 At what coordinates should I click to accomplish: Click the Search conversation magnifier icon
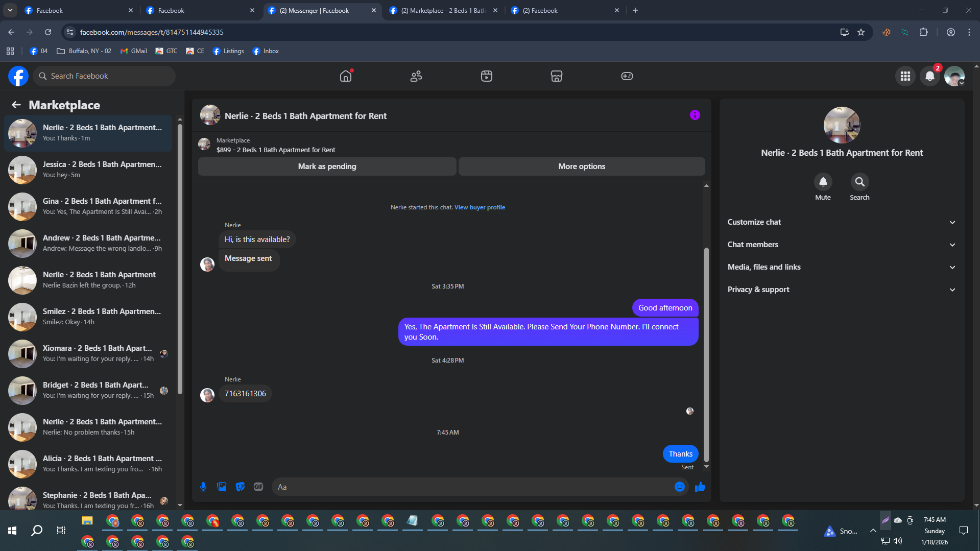859,182
